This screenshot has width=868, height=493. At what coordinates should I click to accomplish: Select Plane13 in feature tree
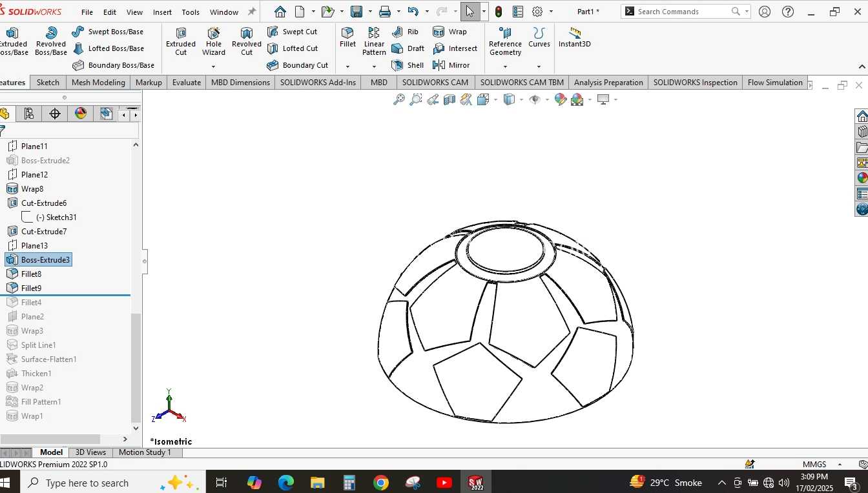coord(27,246)
